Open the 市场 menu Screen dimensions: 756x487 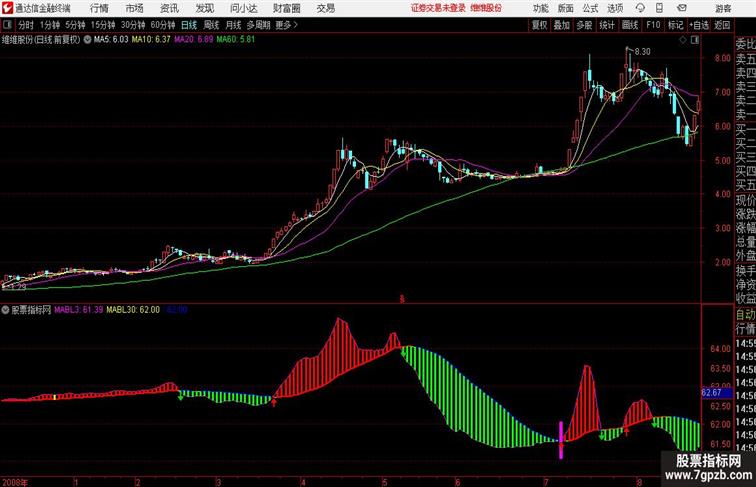pyautogui.click(x=134, y=8)
